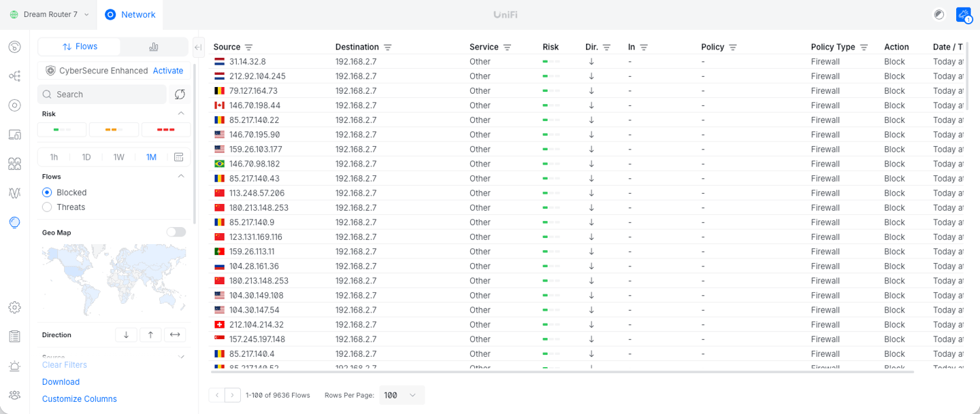The image size is (980, 414).
Task: Open the Client Devices sidebar icon
Action: pyautogui.click(x=14, y=135)
